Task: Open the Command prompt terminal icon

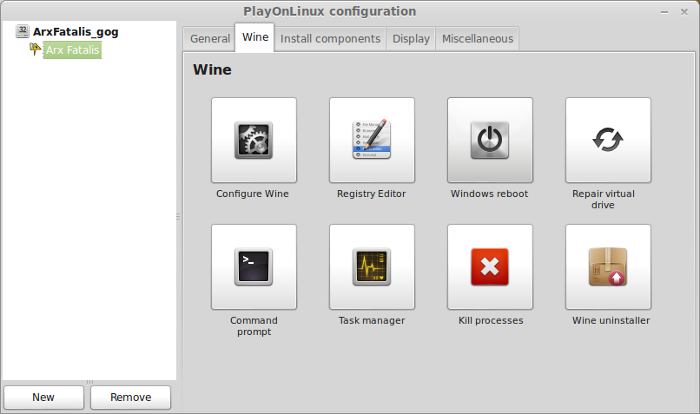Action: 254,267
